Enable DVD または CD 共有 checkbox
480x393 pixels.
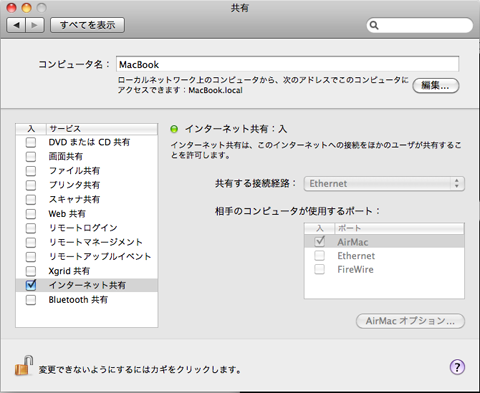point(31,142)
